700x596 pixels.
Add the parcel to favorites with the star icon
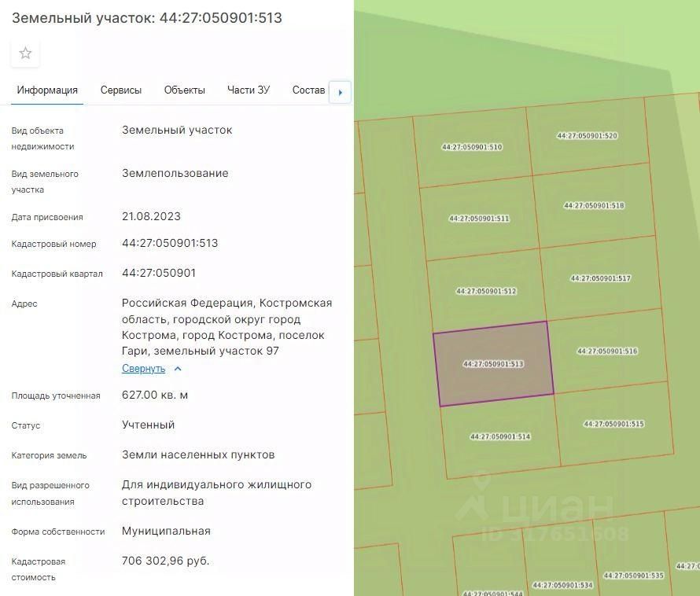(x=25, y=53)
